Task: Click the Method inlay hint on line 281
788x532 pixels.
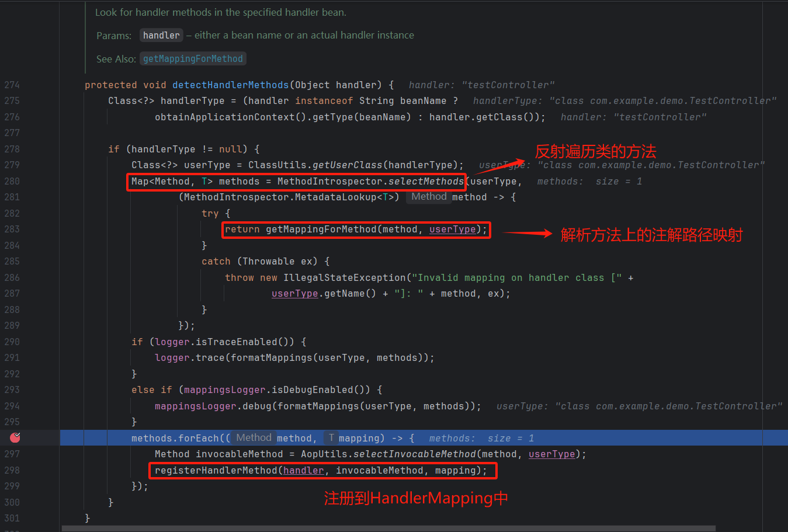Action: (428, 197)
